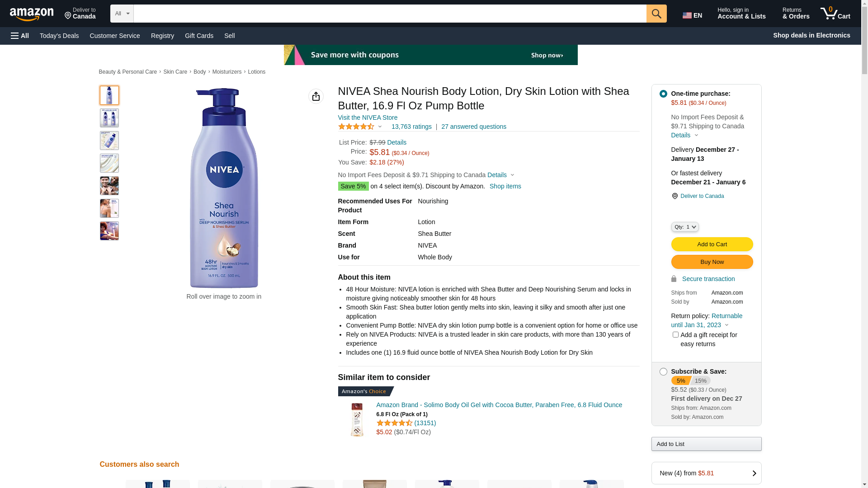
Task: Click the Deliver to Canada location icon
Action: pyautogui.click(x=675, y=196)
